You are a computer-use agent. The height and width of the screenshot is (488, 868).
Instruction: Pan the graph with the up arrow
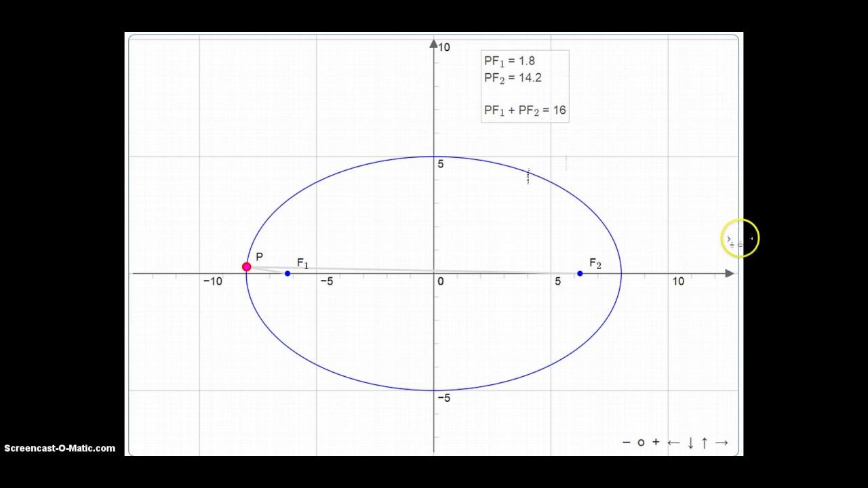click(705, 443)
